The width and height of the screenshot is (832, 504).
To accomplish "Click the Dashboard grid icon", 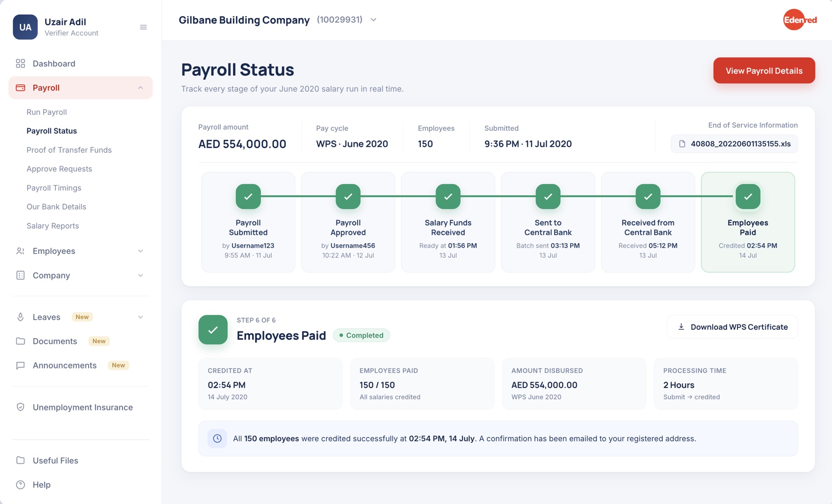I will pos(21,64).
